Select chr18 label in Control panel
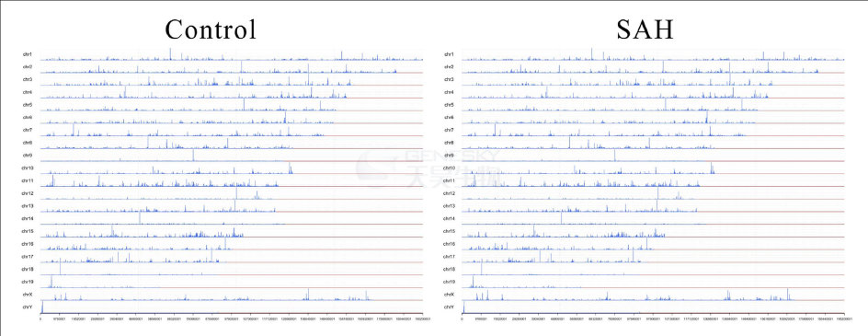868x336 pixels. [x=29, y=269]
